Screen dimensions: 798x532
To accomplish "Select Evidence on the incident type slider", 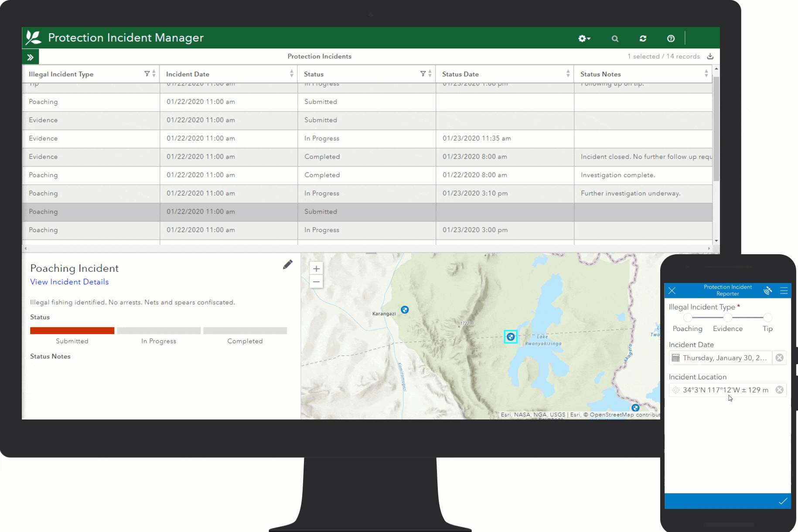I will point(727,317).
